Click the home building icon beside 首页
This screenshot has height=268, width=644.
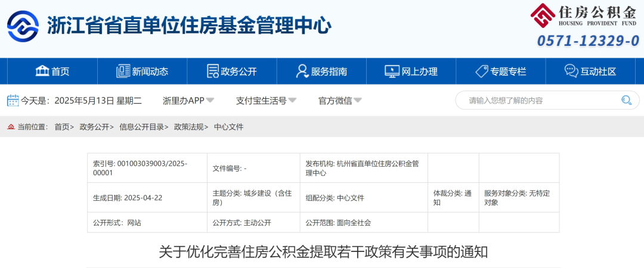[x=42, y=71]
